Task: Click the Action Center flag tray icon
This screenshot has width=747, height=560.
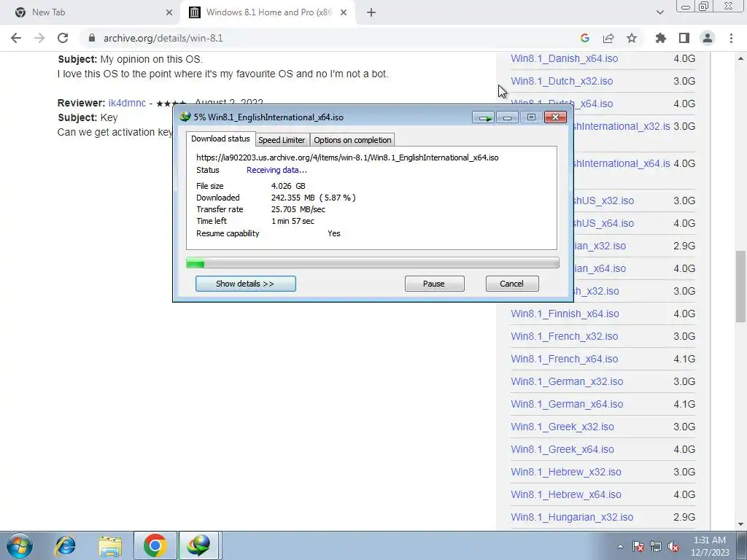Action: (638, 547)
